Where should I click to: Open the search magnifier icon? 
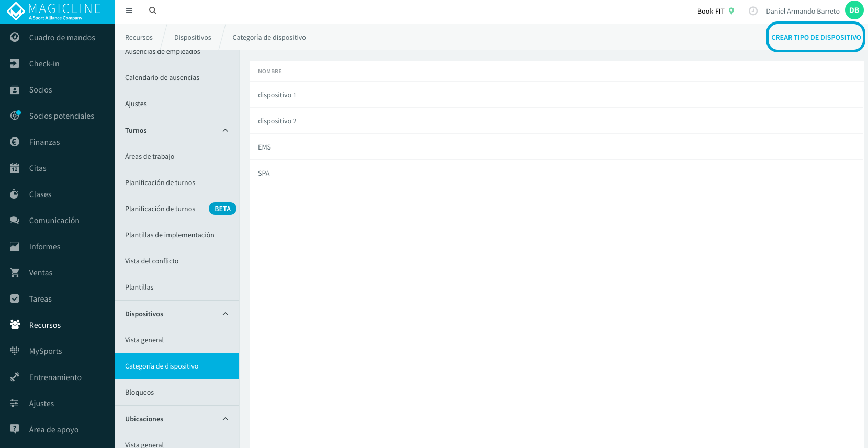click(x=153, y=10)
